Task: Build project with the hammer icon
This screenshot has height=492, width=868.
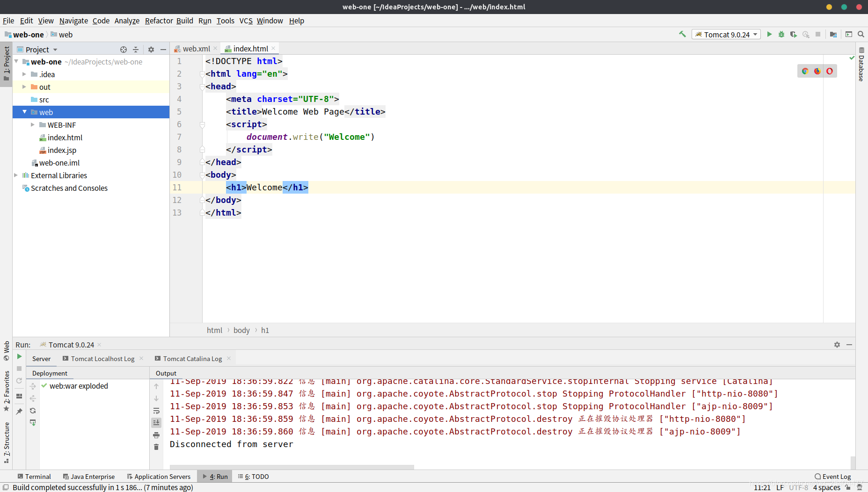Action: coord(682,34)
